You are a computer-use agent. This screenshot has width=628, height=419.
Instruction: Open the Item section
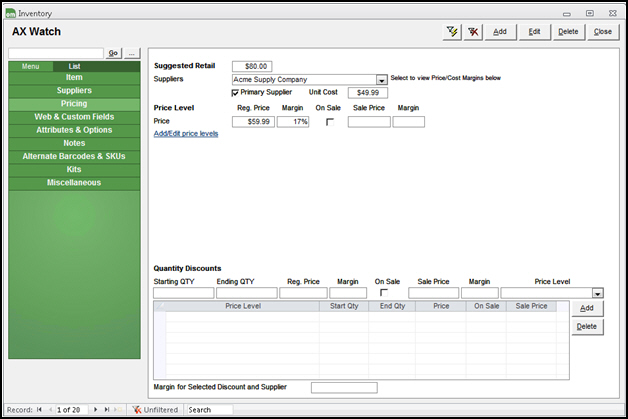click(x=74, y=77)
